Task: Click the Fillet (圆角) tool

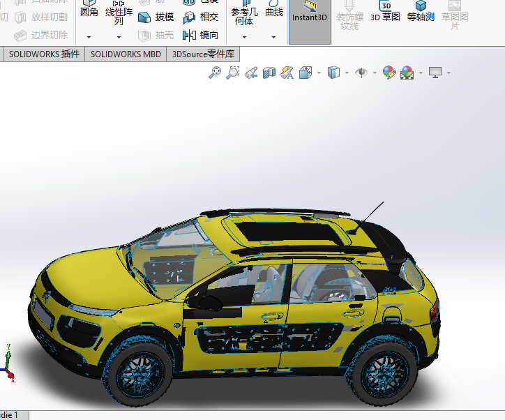Action: click(89, 8)
